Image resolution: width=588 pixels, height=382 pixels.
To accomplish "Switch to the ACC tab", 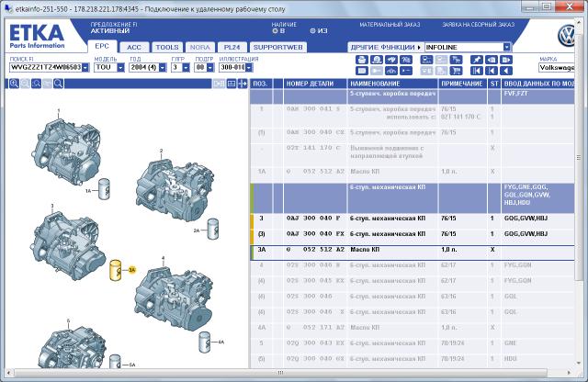I will [x=134, y=47].
